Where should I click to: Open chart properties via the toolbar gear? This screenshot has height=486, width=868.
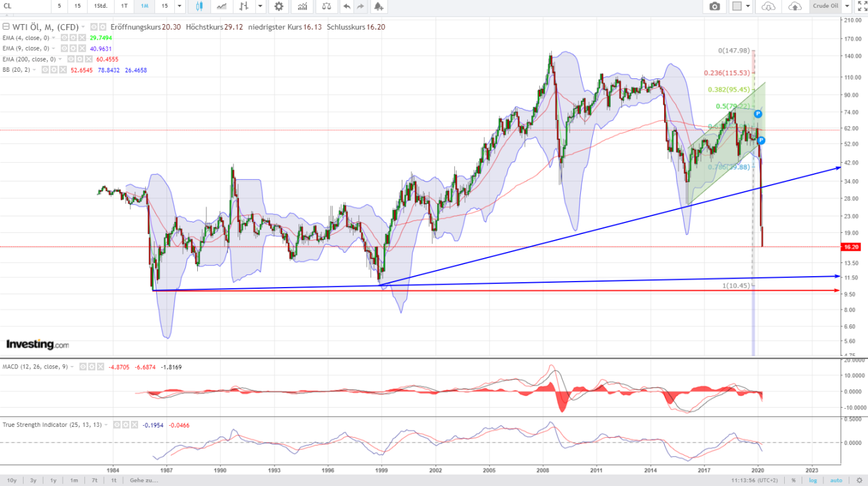[x=279, y=6]
